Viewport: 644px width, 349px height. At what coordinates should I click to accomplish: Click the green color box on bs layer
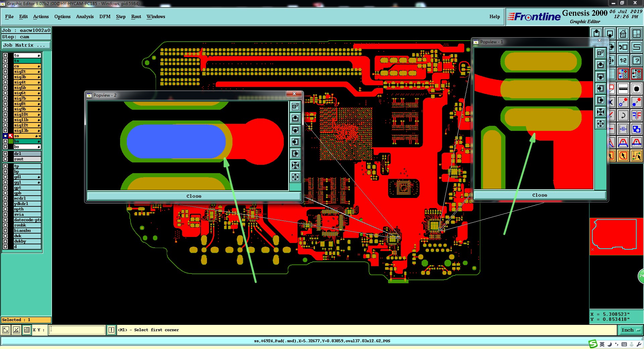11,141
